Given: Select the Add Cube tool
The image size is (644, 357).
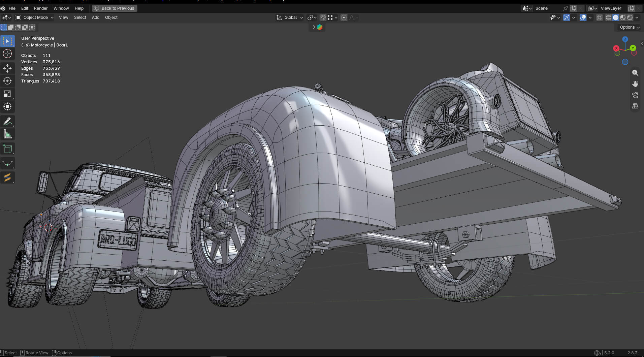Looking at the screenshot, I should pos(7,149).
